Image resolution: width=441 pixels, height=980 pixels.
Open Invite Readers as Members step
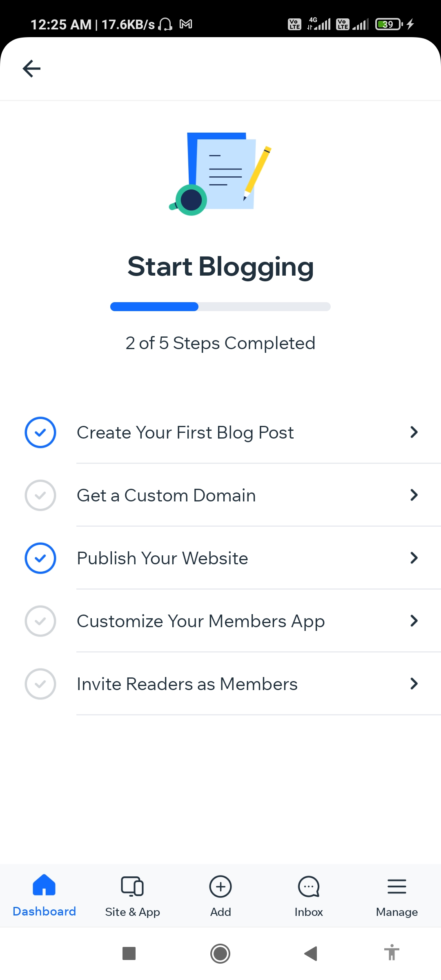click(220, 684)
